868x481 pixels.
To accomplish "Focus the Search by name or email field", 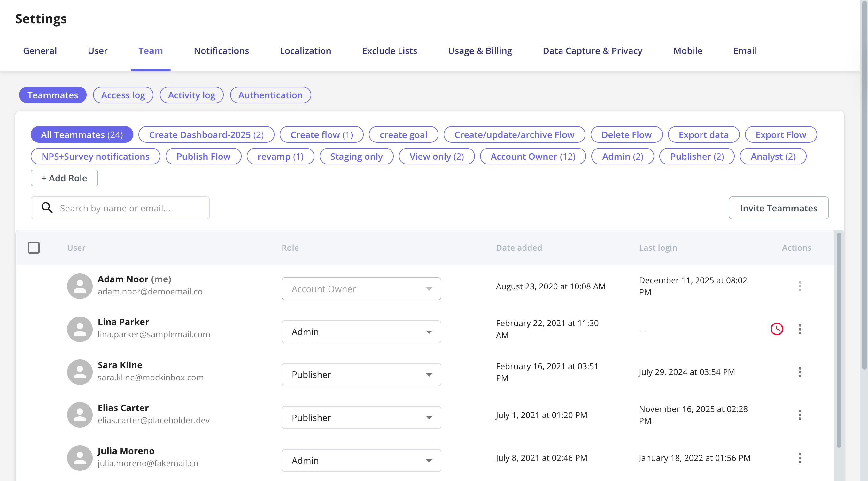I will pyautogui.click(x=120, y=208).
